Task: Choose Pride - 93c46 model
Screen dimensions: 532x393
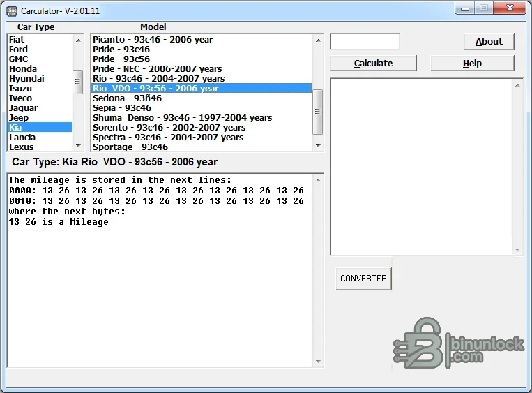Action: (202, 50)
